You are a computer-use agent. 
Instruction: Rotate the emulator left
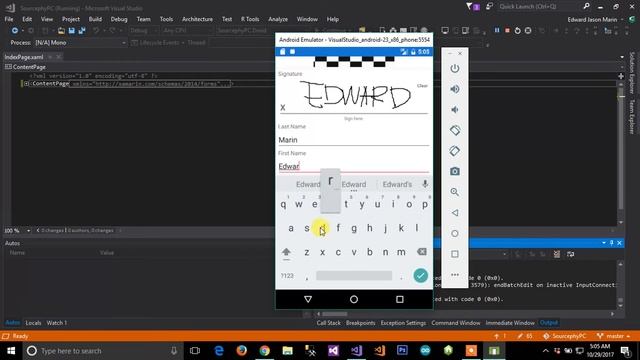(x=455, y=130)
